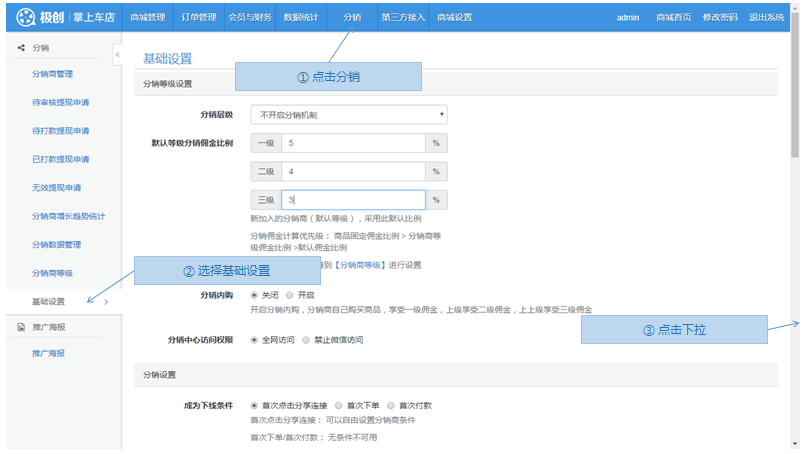Choose 首次付款 radio option
802x454 pixels.
coord(391,405)
